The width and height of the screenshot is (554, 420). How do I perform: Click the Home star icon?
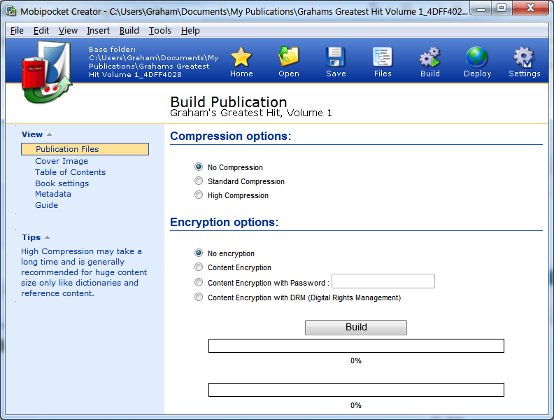[241, 57]
